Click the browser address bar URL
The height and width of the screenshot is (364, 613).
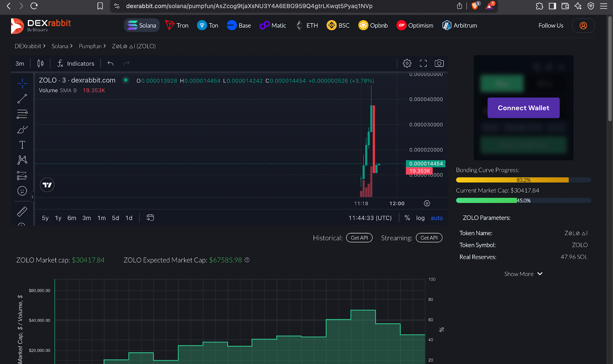click(x=249, y=6)
